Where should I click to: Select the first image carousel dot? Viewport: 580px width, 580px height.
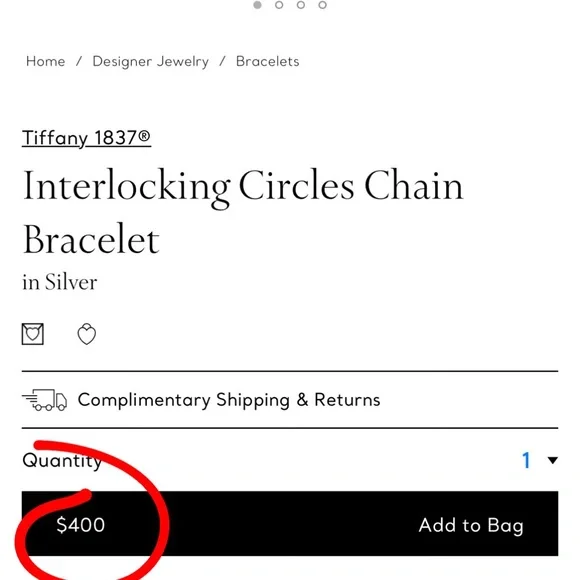point(257,5)
